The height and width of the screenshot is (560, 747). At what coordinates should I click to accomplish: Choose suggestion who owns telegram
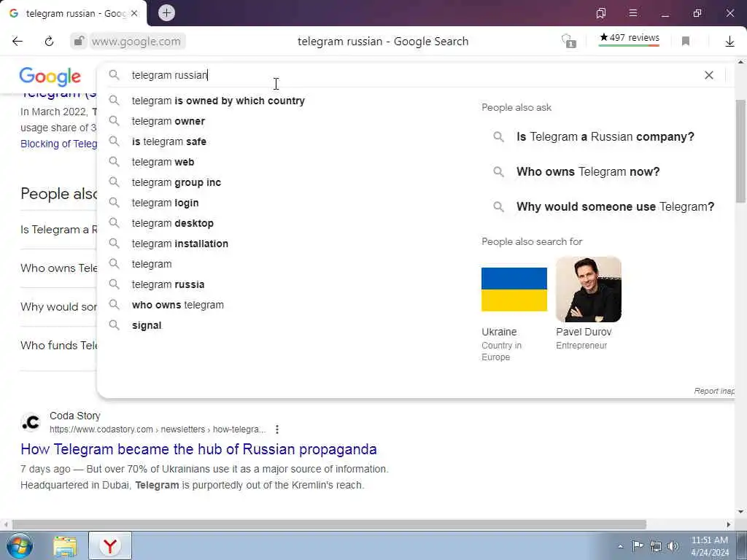tap(178, 306)
